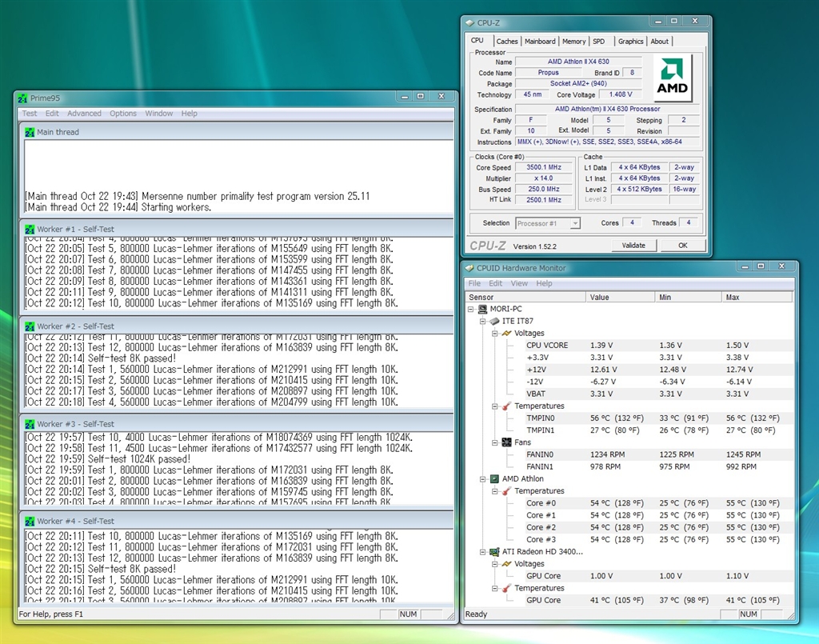Click the Fans category fan icon
Viewport: 819px width, 644px height.
click(506, 442)
